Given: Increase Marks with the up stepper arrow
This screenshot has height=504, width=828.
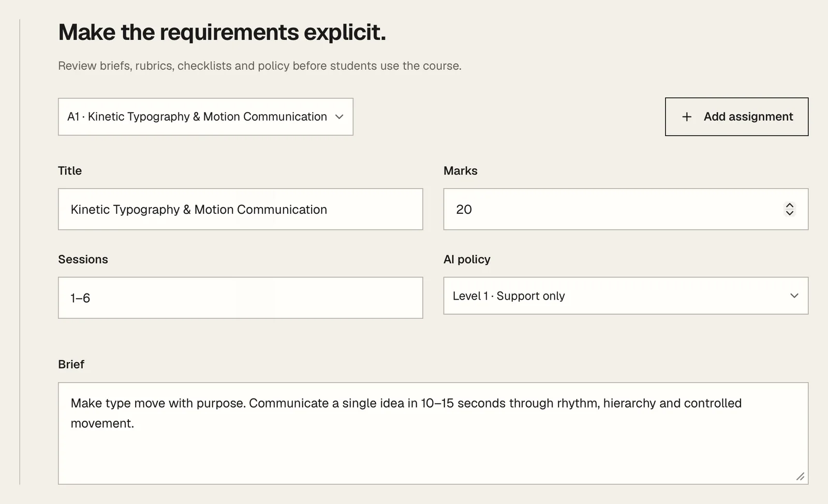Looking at the screenshot, I should [x=790, y=205].
